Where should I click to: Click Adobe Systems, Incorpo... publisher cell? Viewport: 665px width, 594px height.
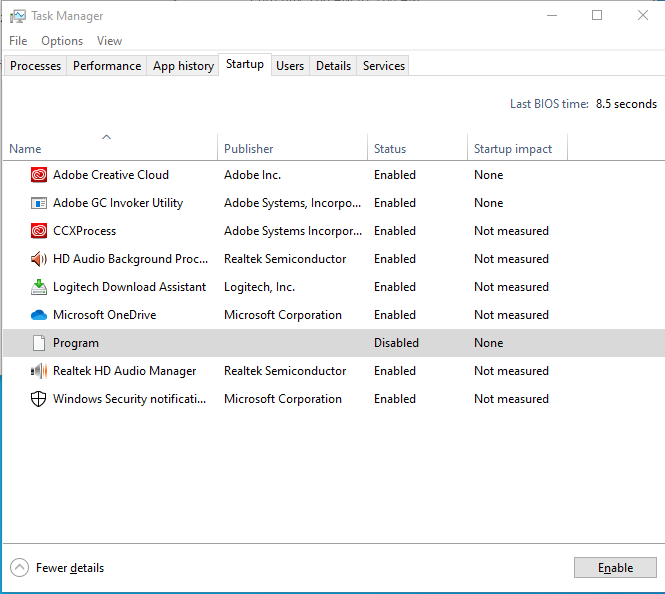coord(293,203)
